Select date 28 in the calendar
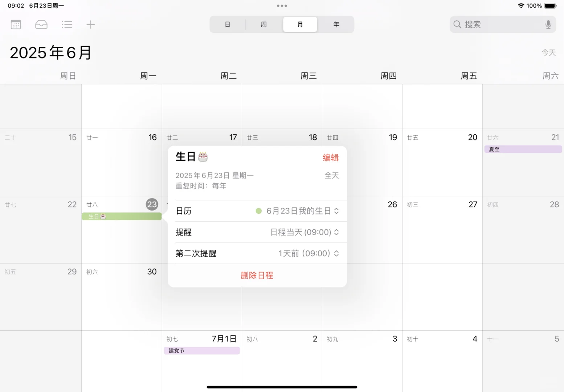Image resolution: width=564 pixels, height=392 pixels. click(554, 205)
